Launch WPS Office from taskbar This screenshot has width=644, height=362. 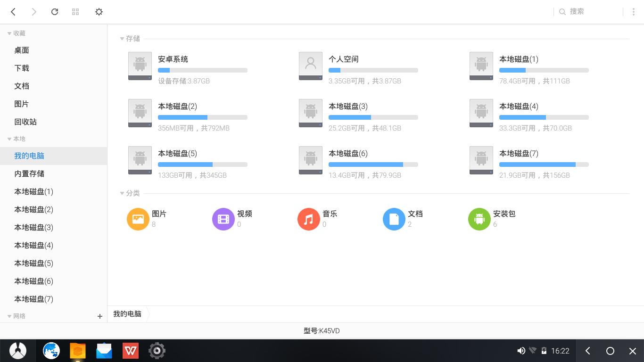[x=131, y=351]
